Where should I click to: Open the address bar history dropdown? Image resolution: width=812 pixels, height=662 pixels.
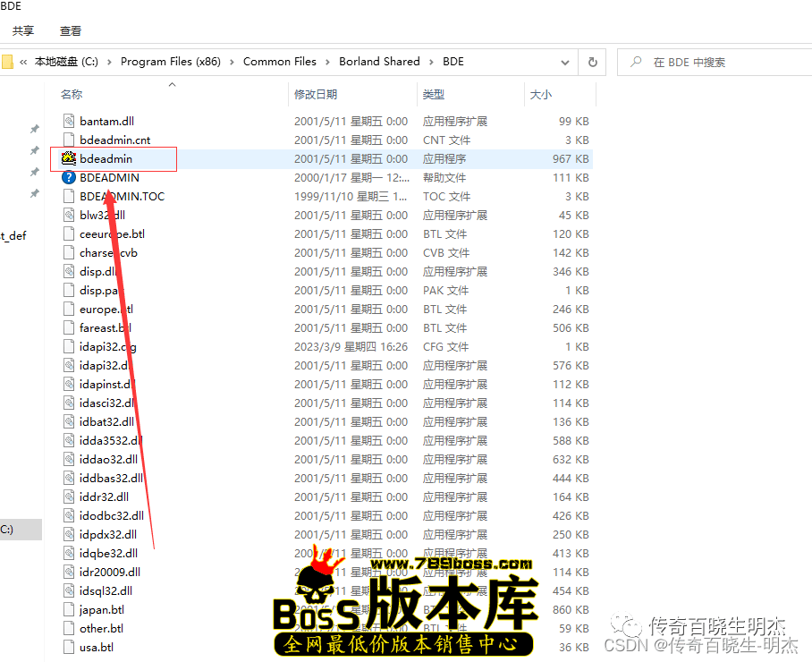click(565, 63)
